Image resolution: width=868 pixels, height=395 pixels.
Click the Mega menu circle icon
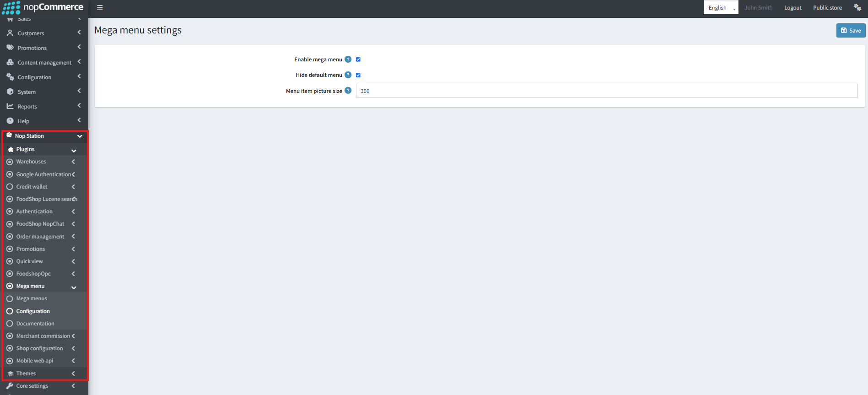point(10,286)
